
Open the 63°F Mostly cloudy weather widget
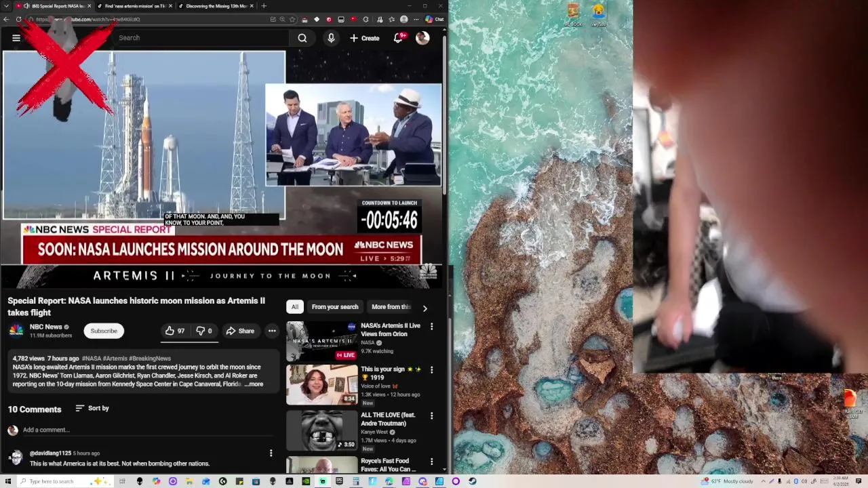[727, 481]
